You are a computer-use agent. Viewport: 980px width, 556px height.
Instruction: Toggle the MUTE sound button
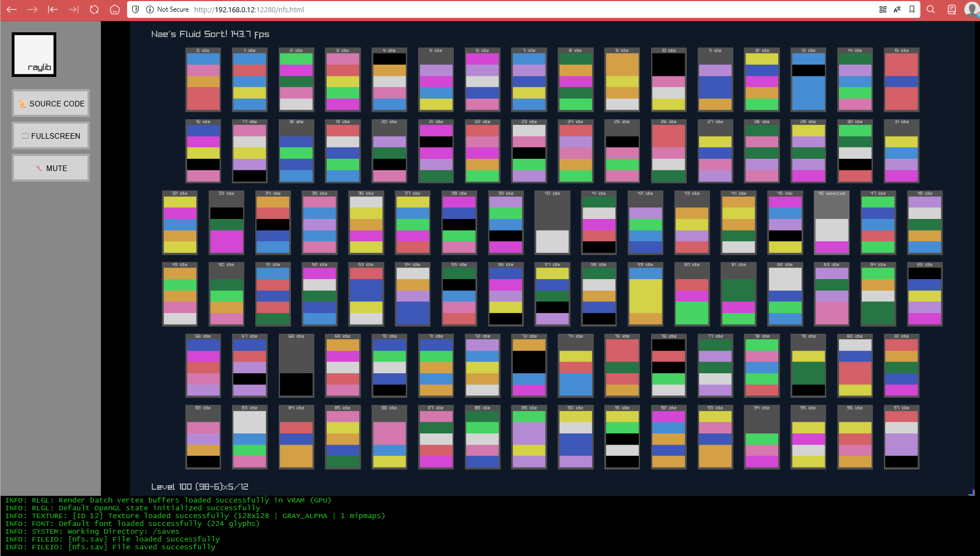tap(51, 168)
